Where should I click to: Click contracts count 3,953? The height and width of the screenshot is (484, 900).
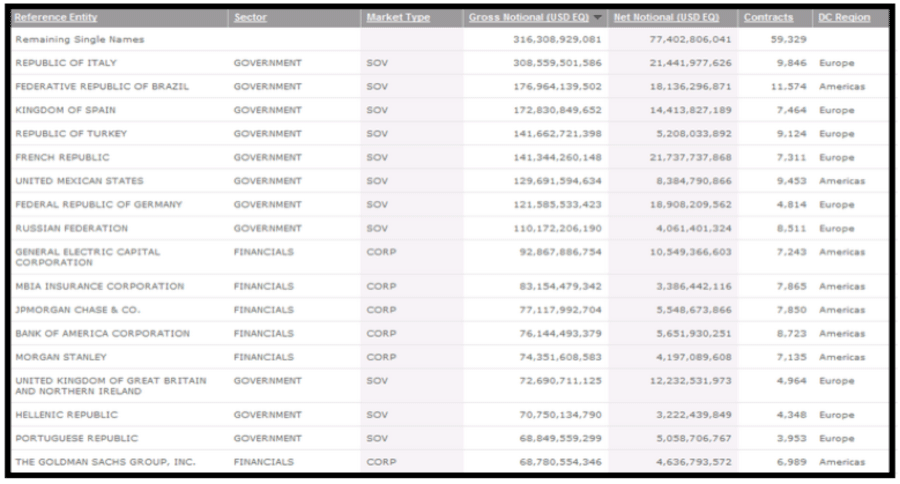coord(792,439)
